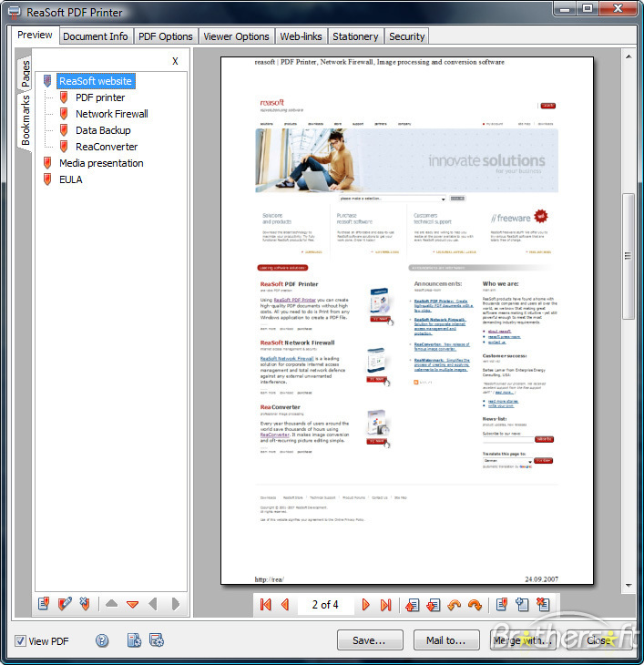Screen dimensions: 644x665
Task: Open the Security tab
Action: 406,36
